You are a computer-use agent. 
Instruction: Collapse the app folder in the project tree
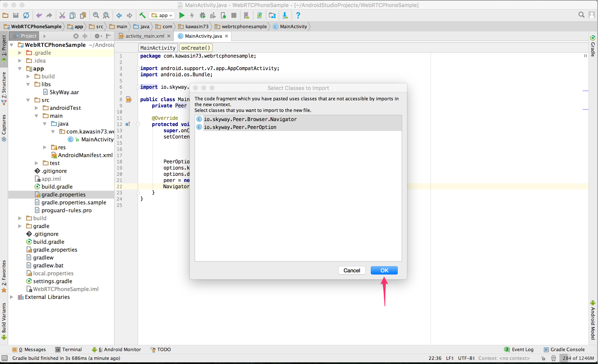pos(20,69)
